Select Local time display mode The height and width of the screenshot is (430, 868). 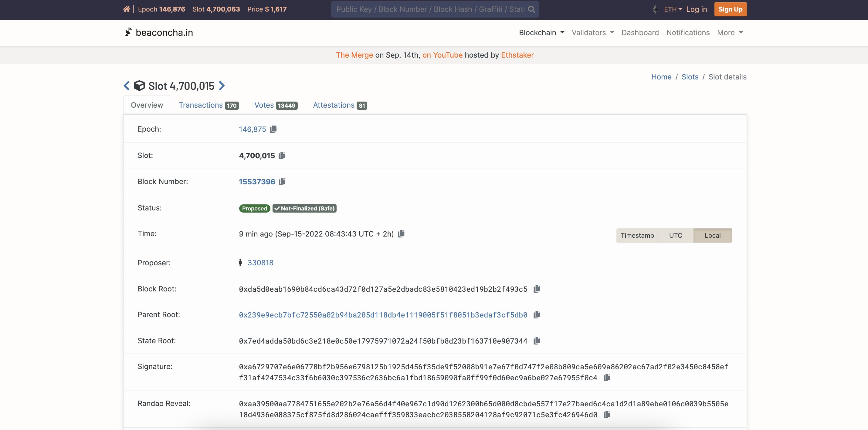(x=713, y=235)
